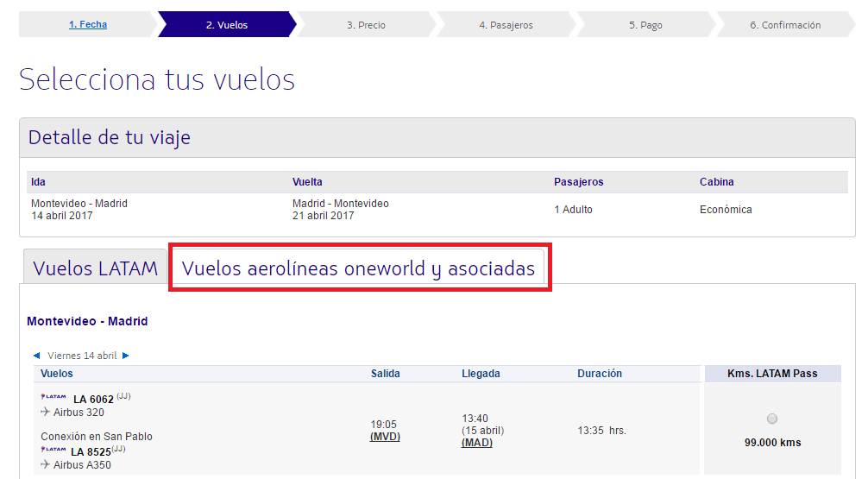Click the Viernes 14 abril date label
The width and height of the screenshot is (868, 479).
(82, 356)
